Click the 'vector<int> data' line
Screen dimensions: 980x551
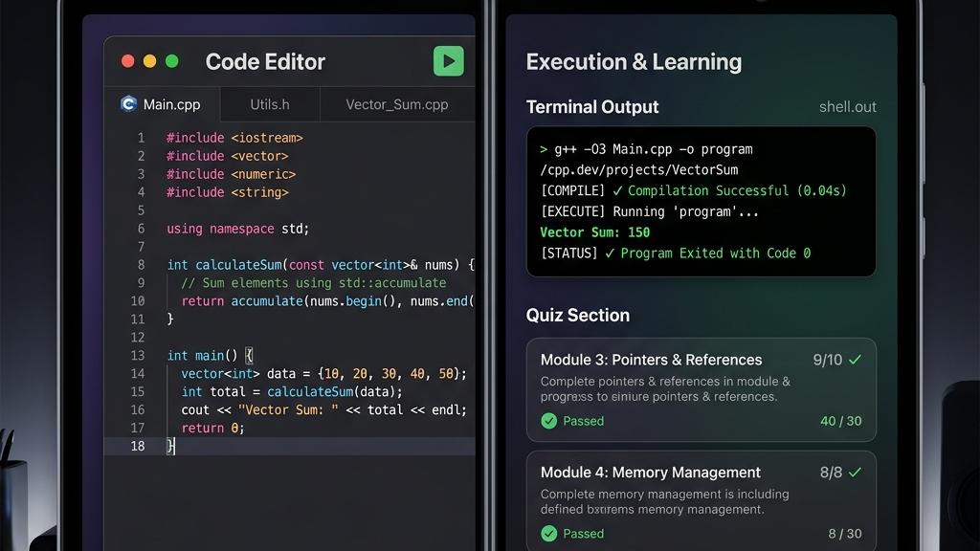[323, 374]
